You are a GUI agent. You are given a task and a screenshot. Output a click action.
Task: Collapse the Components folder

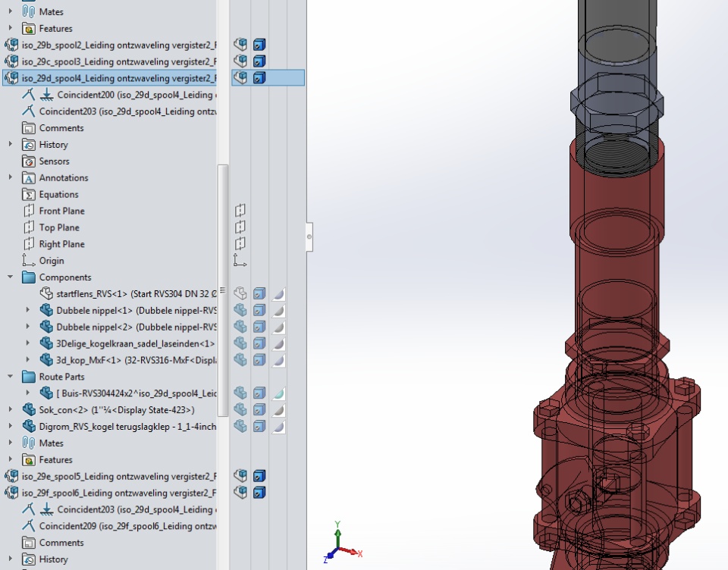click(x=10, y=277)
